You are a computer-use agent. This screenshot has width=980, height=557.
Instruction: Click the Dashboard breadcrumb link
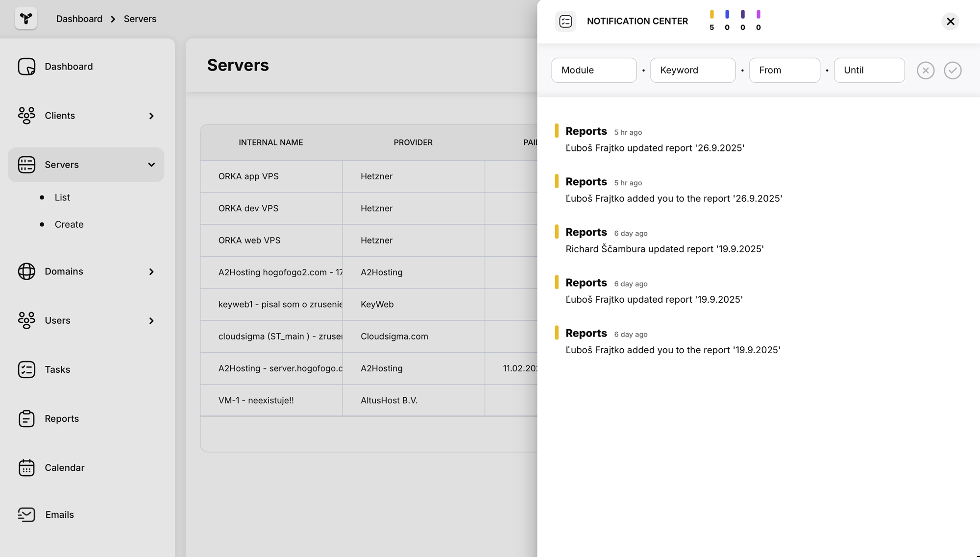79,19
